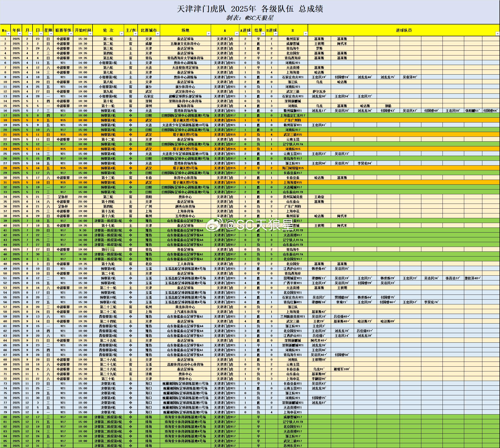Click the 制表 @SC天狼星 credit text
Image resolution: width=500 pixels, height=448 pixels.
[250, 18]
